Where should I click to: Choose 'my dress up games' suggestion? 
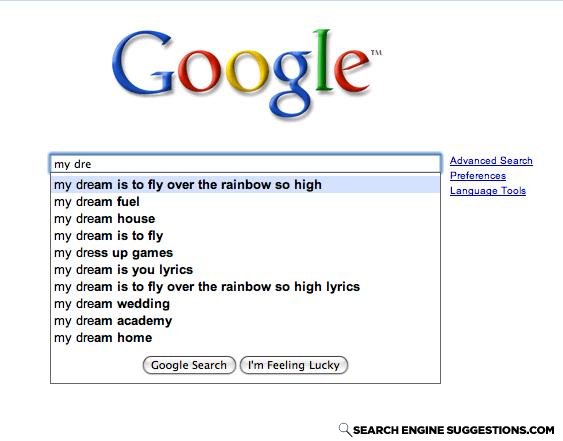pyautogui.click(x=245, y=252)
